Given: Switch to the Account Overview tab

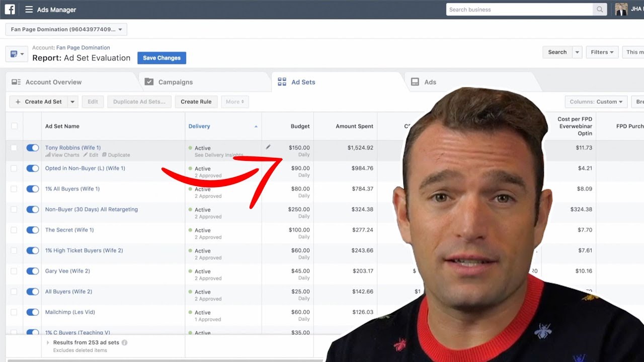Looking at the screenshot, I should [x=72, y=82].
